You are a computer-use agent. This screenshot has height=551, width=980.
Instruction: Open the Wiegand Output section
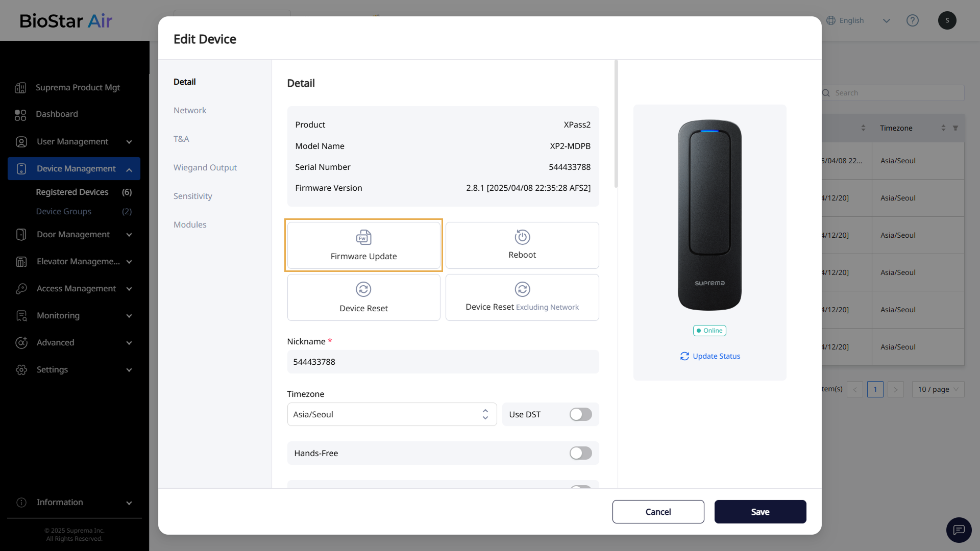(x=205, y=167)
